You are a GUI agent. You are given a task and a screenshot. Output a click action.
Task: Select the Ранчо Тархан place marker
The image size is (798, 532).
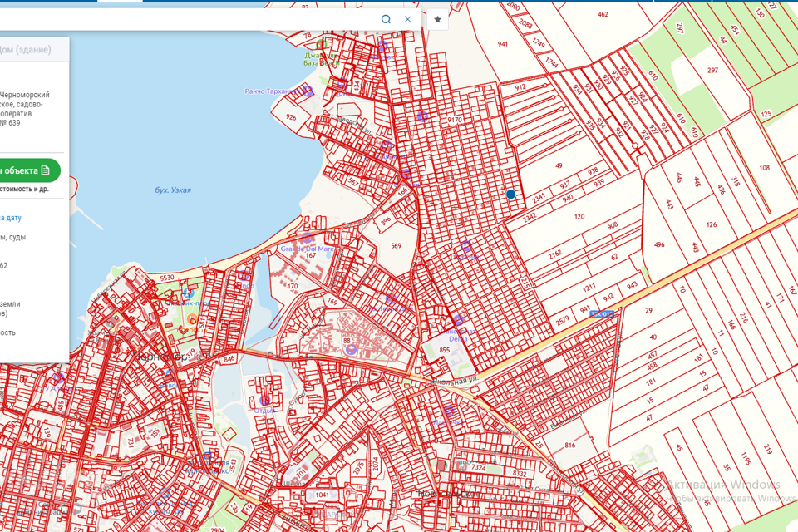tap(308, 91)
